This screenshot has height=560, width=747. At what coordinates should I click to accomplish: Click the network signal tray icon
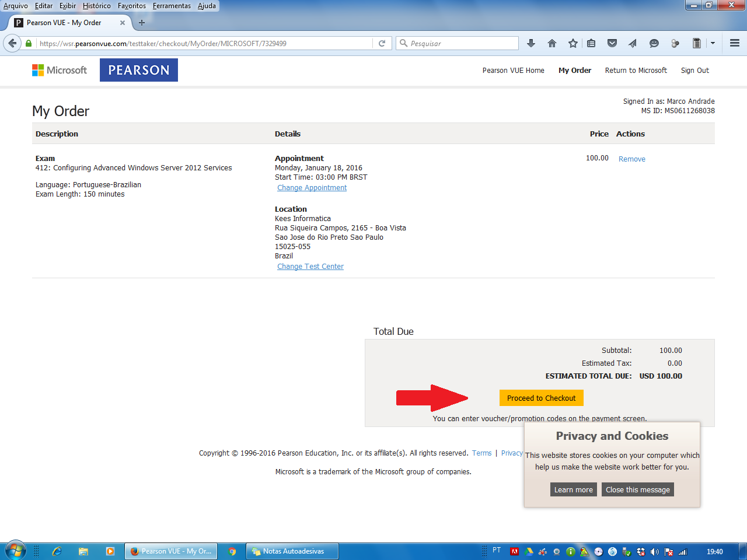[683, 551]
